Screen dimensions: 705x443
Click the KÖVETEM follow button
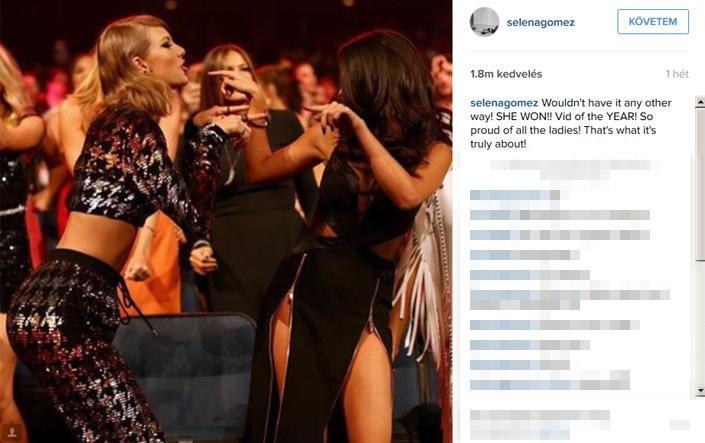[653, 22]
